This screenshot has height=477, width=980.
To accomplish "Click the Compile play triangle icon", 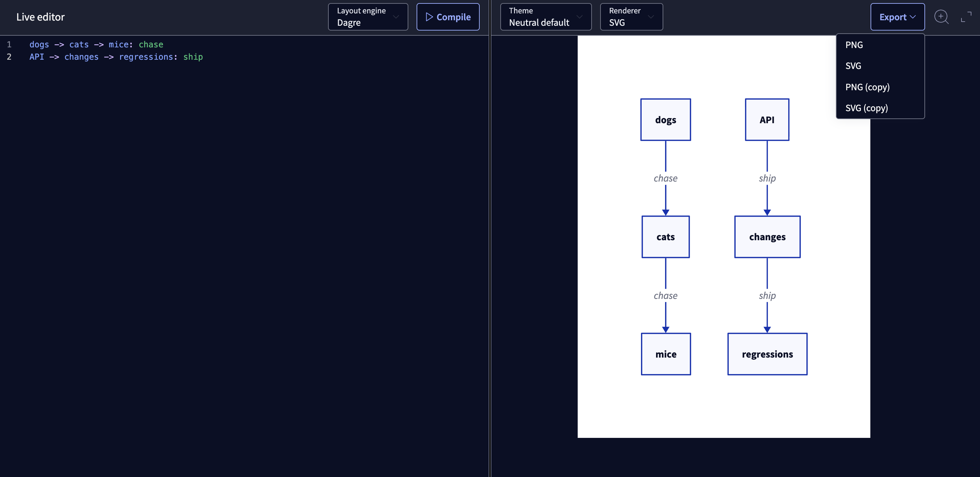I will (429, 17).
